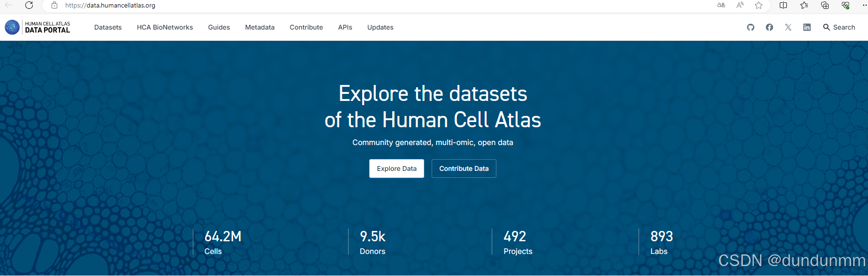Open Browser essentials (heart icon)

[846, 6]
